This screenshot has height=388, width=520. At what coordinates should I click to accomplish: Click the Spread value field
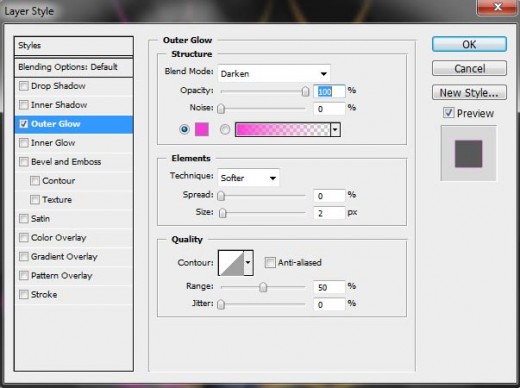[329, 196]
